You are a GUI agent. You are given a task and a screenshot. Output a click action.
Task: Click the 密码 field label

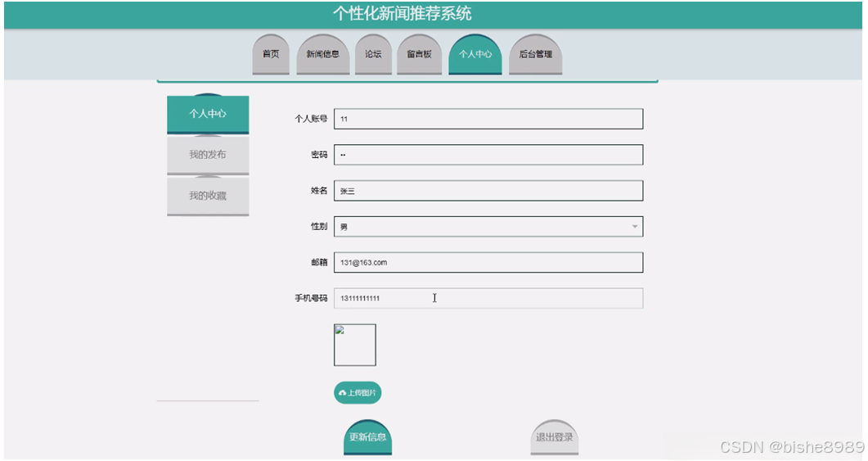[x=319, y=155]
